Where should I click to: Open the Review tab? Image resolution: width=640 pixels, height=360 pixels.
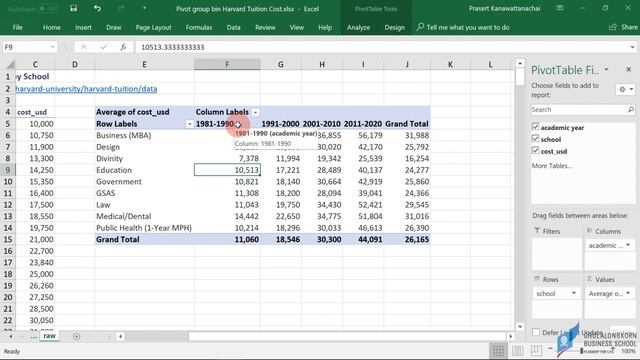coord(265,27)
